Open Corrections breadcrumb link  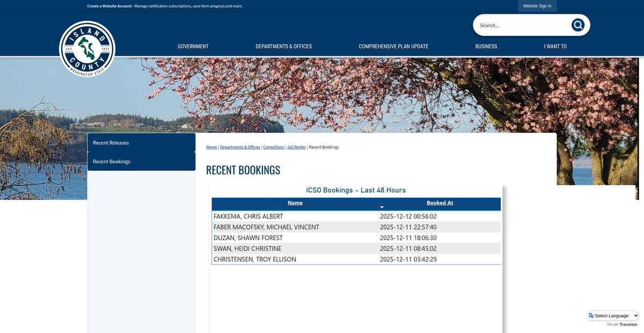[274, 147]
